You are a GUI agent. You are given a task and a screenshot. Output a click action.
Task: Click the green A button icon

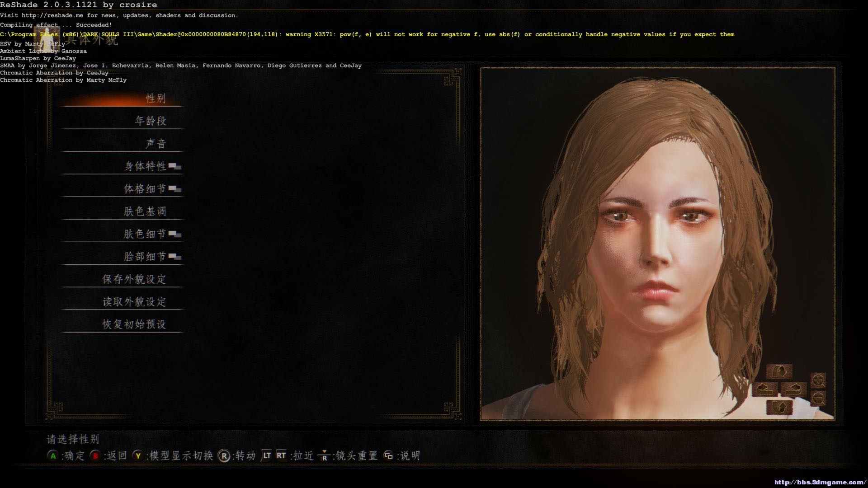point(53,455)
